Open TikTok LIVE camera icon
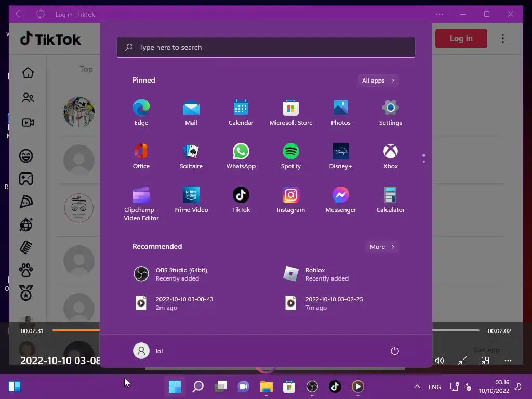This screenshot has width=532, height=399. tap(28, 123)
